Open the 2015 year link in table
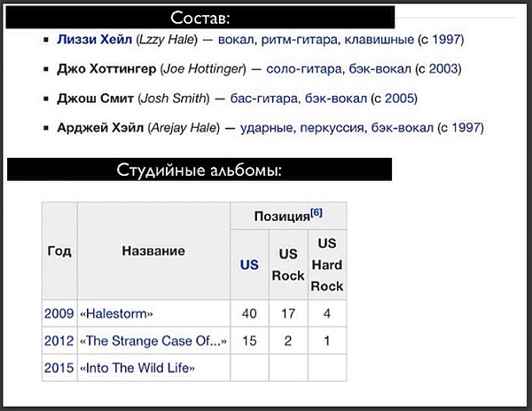Screen dimensions: 532x411 pyautogui.click(x=59, y=368)
